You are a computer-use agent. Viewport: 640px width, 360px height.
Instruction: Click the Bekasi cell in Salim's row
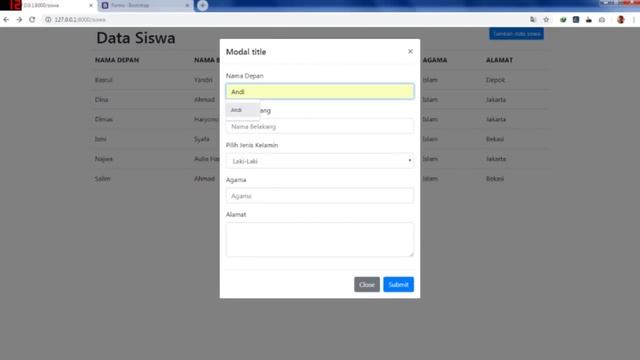(x=495, y=178)
